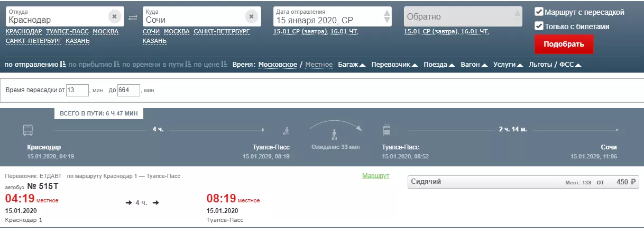The width and height of the screenshot is (644, 231).
Task: Click the waiting passenger transfer icon
Action: [x=334, y=134]
